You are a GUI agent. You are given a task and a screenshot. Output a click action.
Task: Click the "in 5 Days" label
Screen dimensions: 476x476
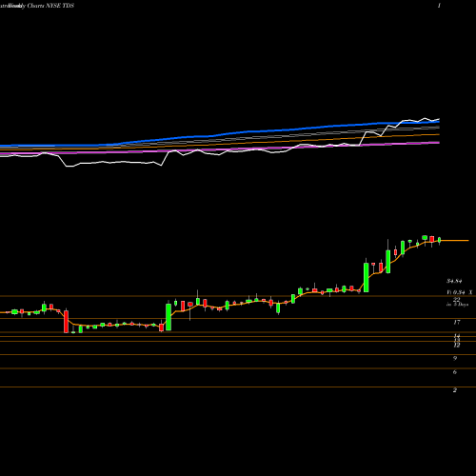[x=457, y=305]
